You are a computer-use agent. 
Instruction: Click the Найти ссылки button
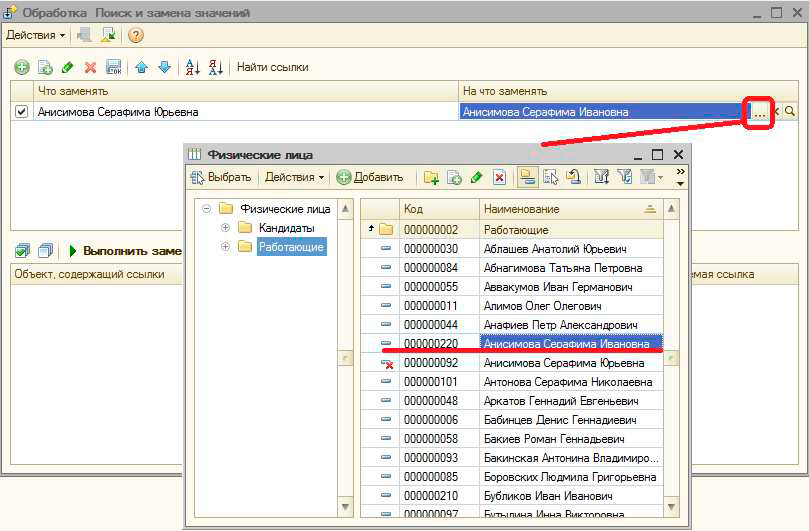[x=272, y=67]
